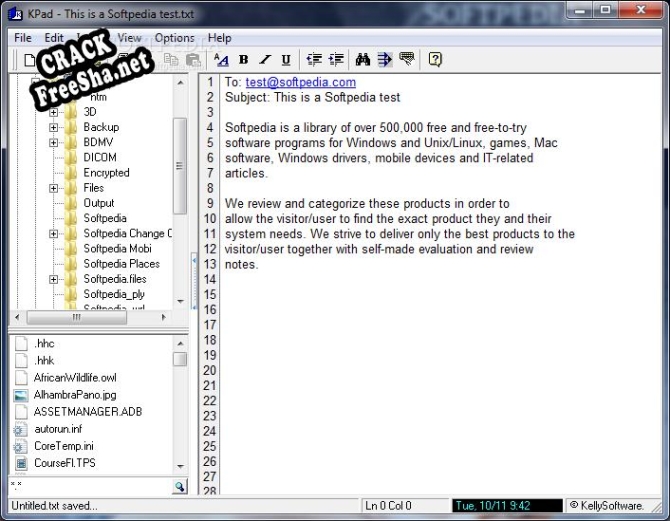670x521 pixels.
Task: Open the Options menu
Action: [x=174, y=38]
